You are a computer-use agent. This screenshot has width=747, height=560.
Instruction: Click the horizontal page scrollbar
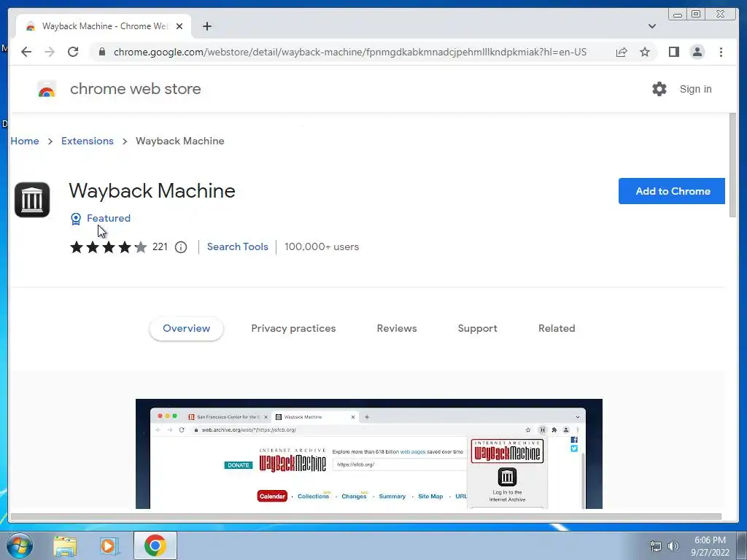[x=366, y=517]
